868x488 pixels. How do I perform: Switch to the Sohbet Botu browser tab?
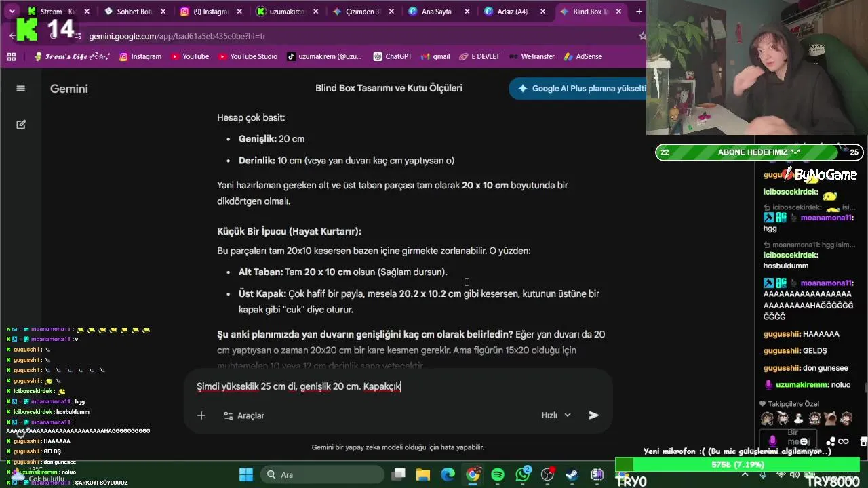[134, 12]
